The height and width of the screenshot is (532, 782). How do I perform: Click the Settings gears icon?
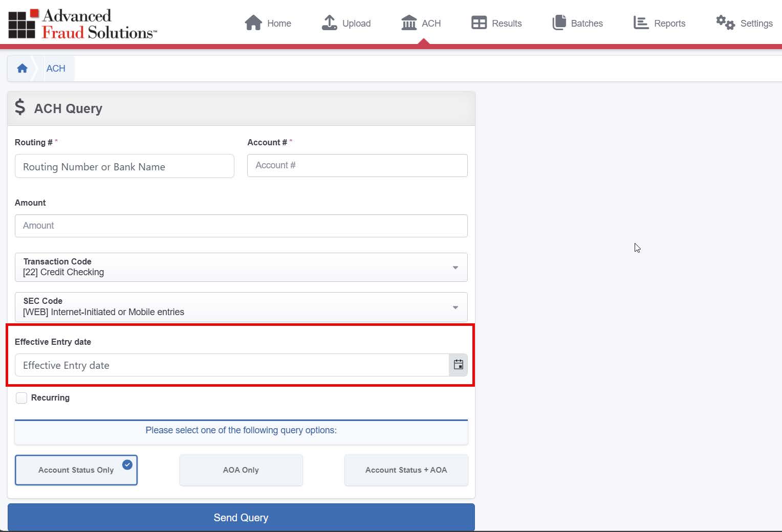(725, 23)
